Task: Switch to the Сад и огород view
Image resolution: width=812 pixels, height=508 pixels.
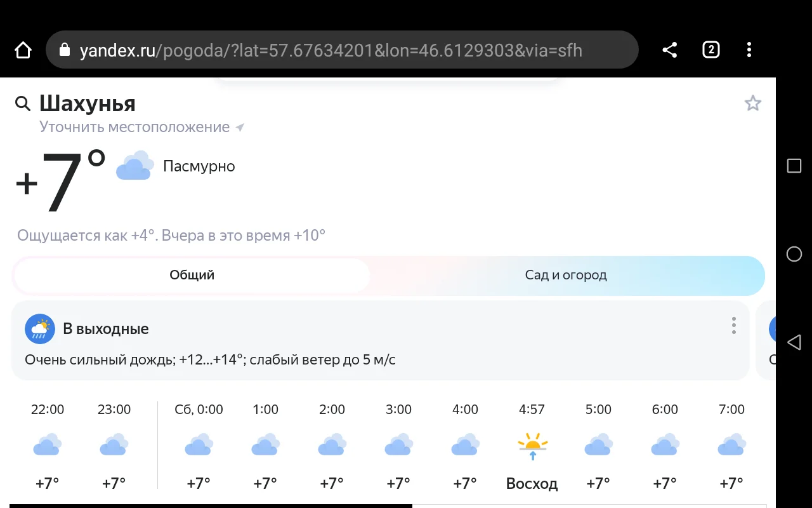Action: [565, 275]
